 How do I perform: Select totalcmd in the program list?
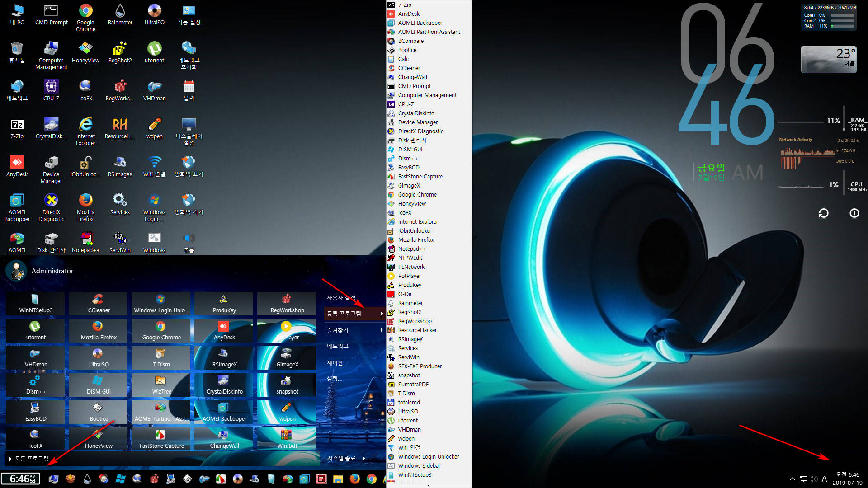coord(429,402)
